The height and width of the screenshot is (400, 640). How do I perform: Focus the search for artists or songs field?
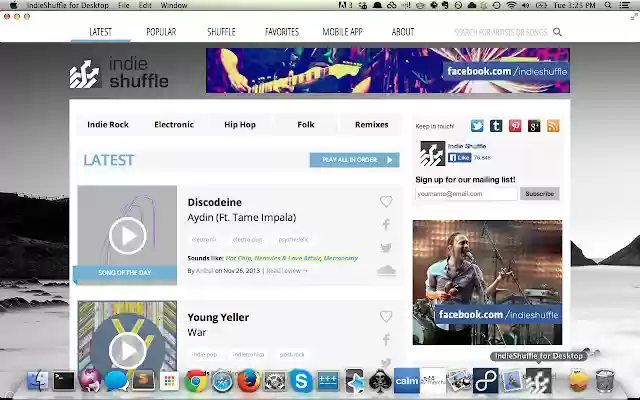tap(501, 32)
